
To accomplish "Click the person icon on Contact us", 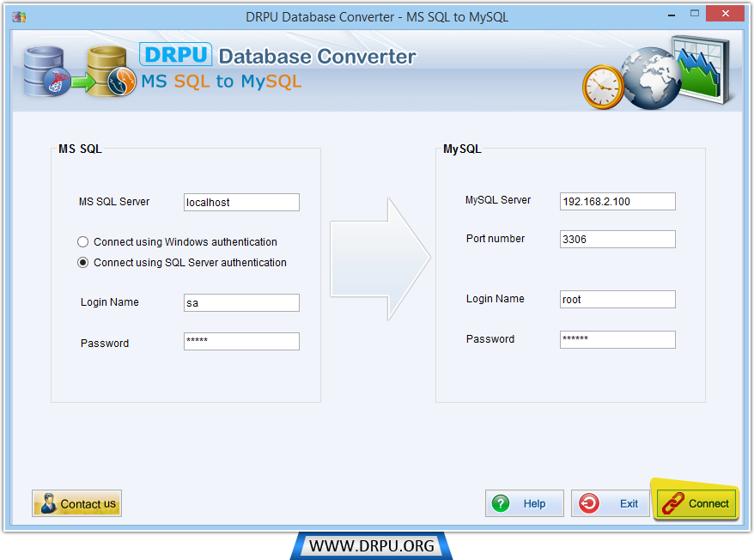I will [x=48, y=503].
